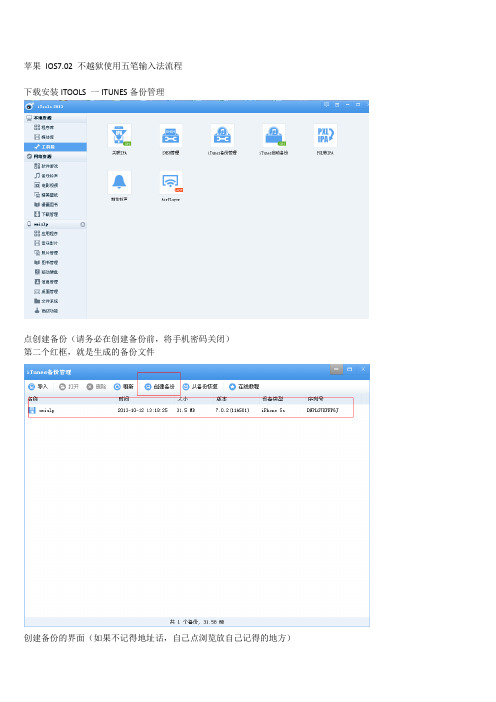Open 信息管理 under the weizlp device

point(46,282)
